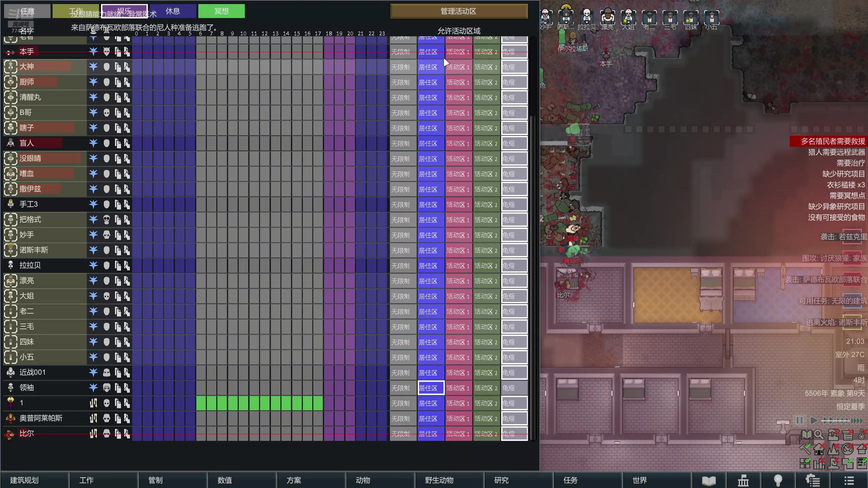Toggle the mountain peaks overlay setting

pyautogui.click(x=833, y=449)
